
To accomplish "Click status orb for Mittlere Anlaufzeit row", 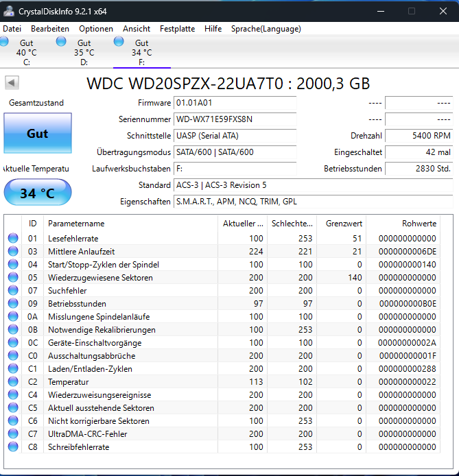I will [x=13, y=251].
